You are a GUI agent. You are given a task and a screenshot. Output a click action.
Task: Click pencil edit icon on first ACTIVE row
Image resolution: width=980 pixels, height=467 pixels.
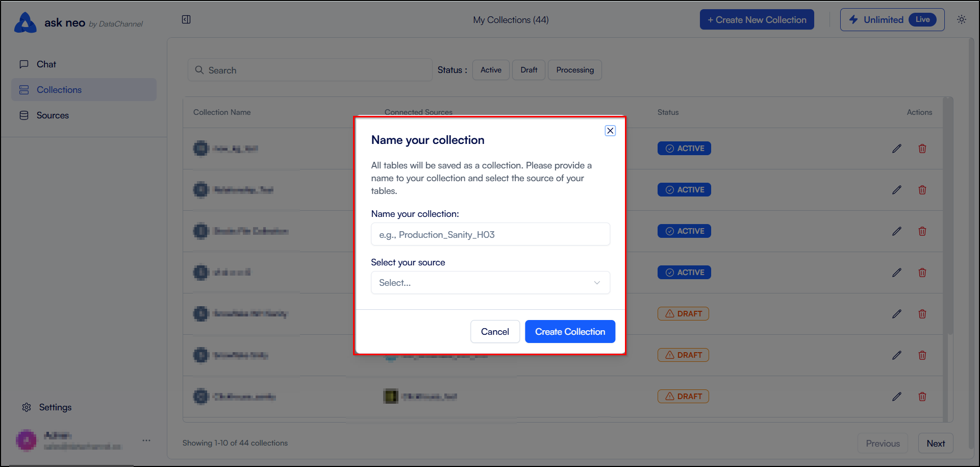pyautogui.click(x=897, y=149)
